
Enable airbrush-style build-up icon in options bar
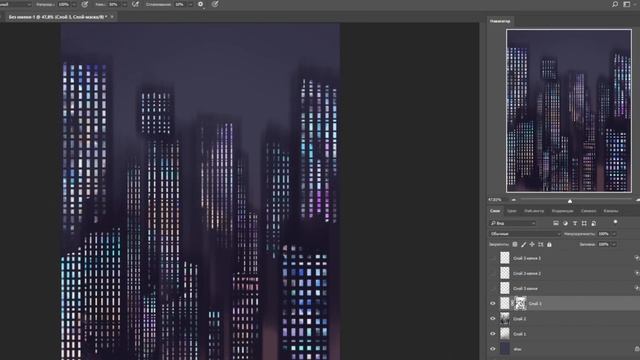[x=136, y=4]
